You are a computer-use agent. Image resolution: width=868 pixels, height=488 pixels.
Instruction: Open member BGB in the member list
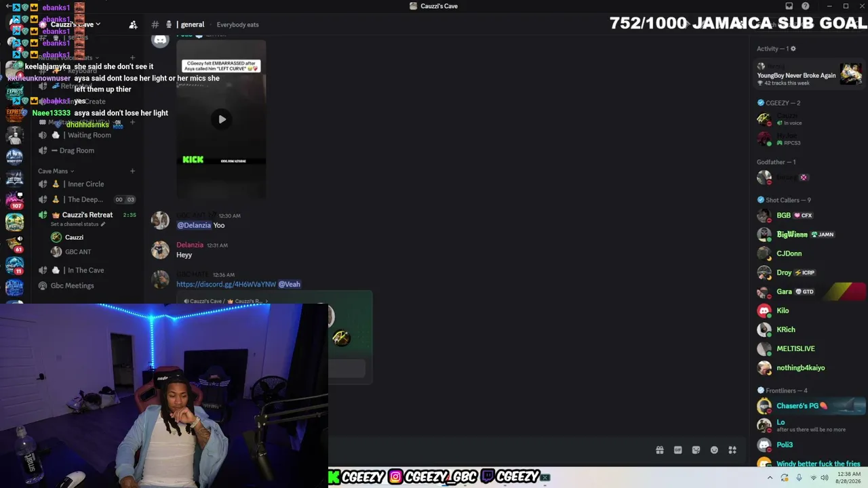(810, 216)
